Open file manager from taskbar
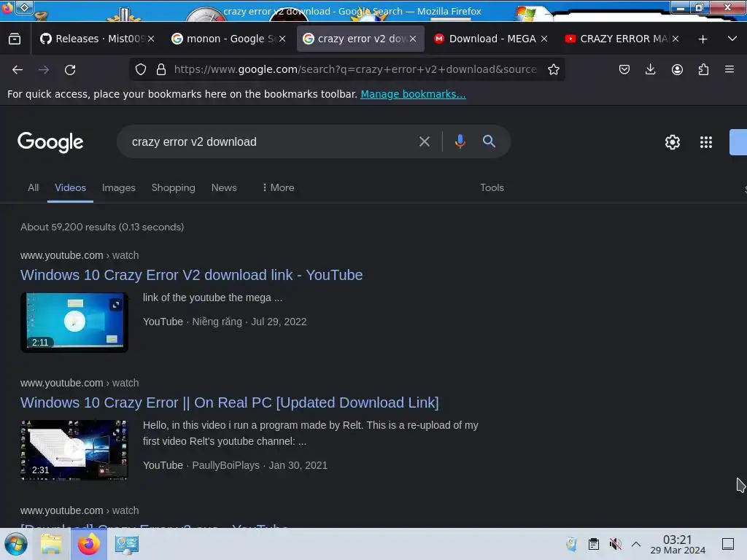 click(x=51, y=544)
